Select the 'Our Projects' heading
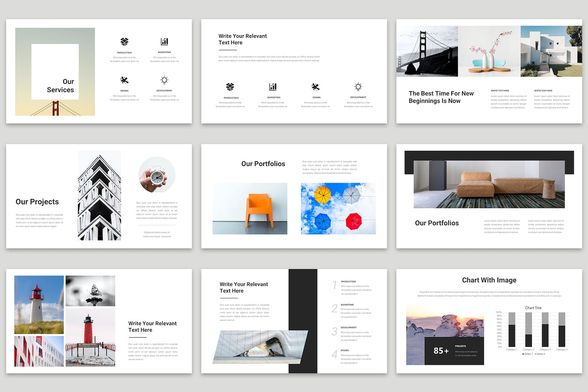 [37, 202]
